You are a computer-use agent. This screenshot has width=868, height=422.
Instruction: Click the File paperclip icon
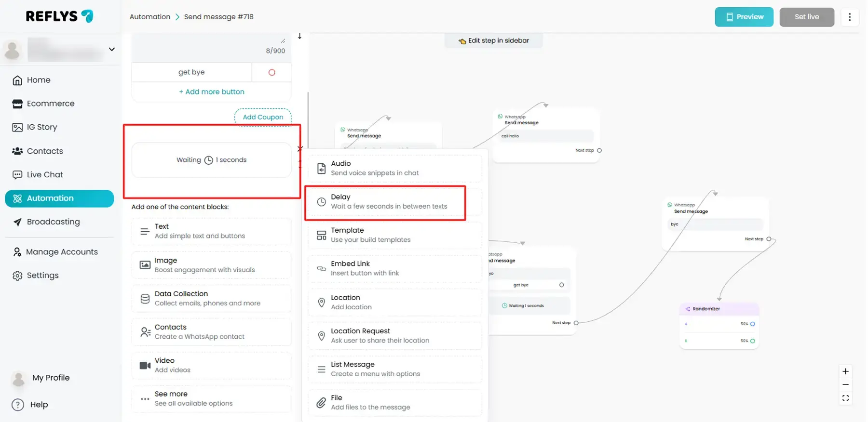[x=321, y=403]
